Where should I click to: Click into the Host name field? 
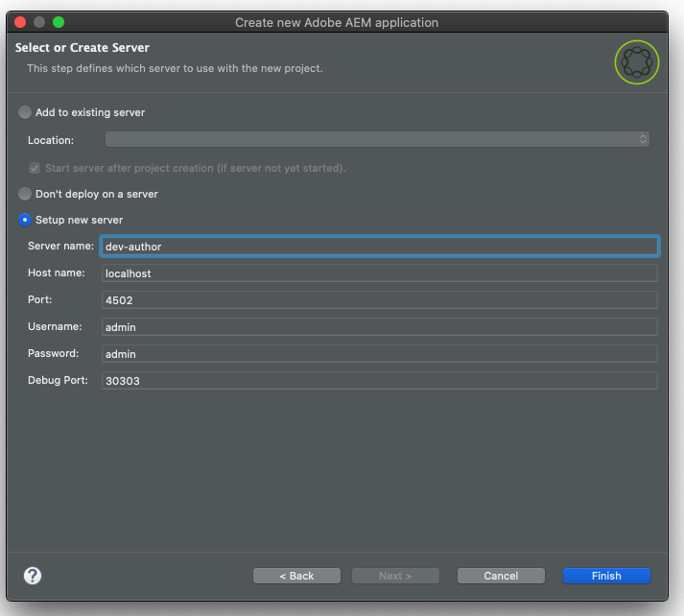click(x=380, y=273)
